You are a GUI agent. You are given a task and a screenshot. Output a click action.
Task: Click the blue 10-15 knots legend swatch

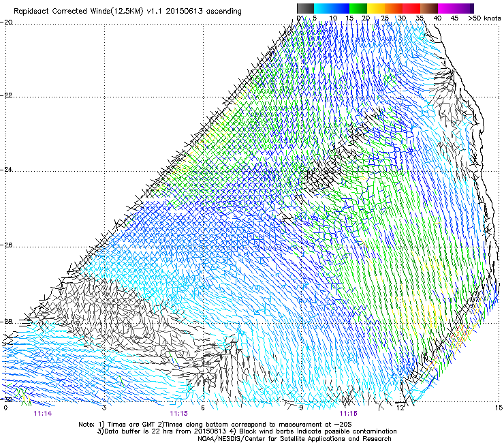coord(340,8)
